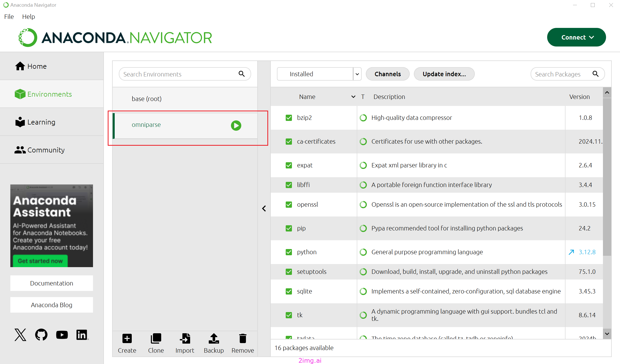Run omniparse with the green play icon
This screenshot has width=620, height=364.
pos(236,126)
